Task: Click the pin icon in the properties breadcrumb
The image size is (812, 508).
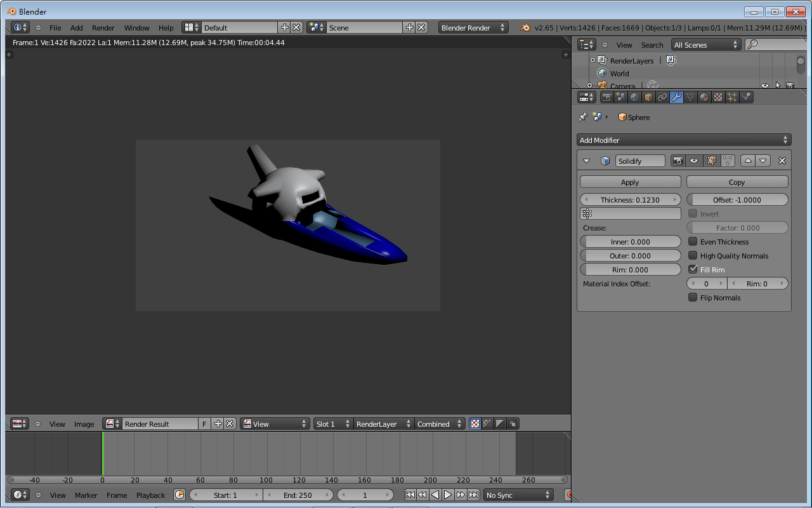Action: tap(582, 117)
